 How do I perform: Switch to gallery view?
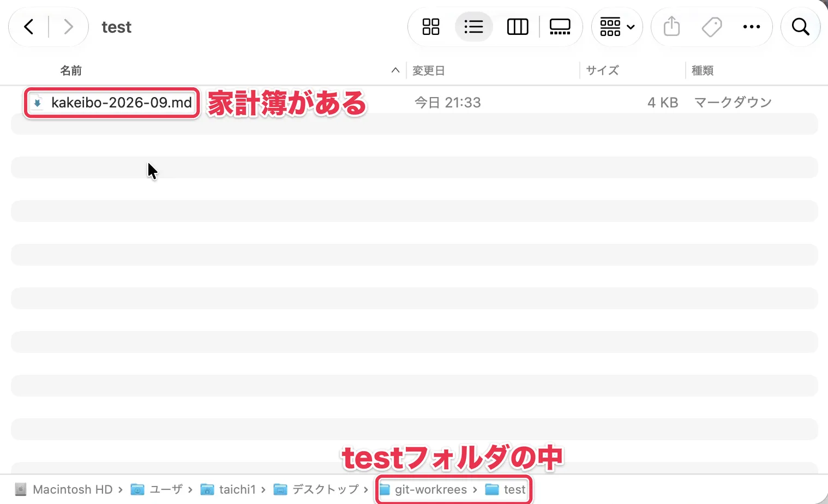(x=560, y=27)
